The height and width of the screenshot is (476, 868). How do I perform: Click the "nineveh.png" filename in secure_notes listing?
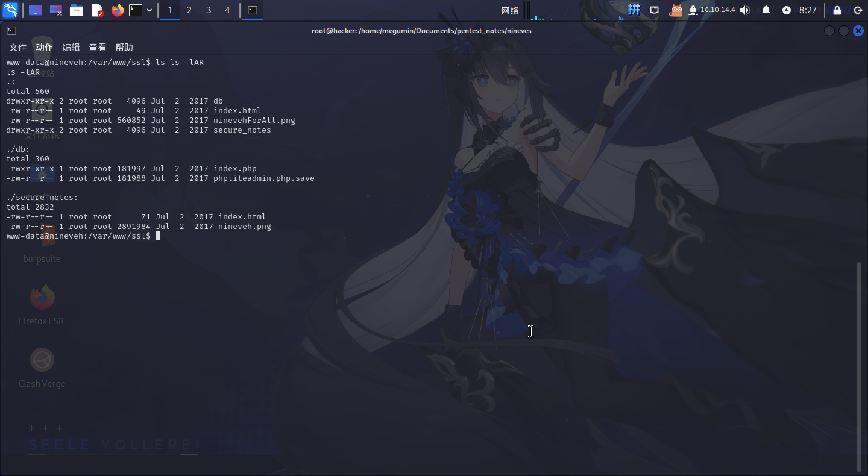(x=245, y=227)
